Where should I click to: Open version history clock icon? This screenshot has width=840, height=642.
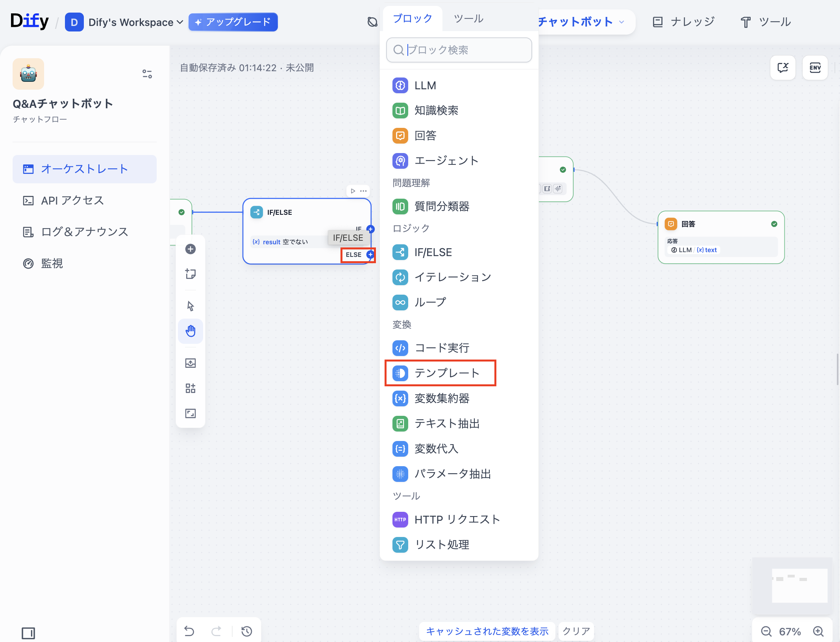click(x=247, y=631)
